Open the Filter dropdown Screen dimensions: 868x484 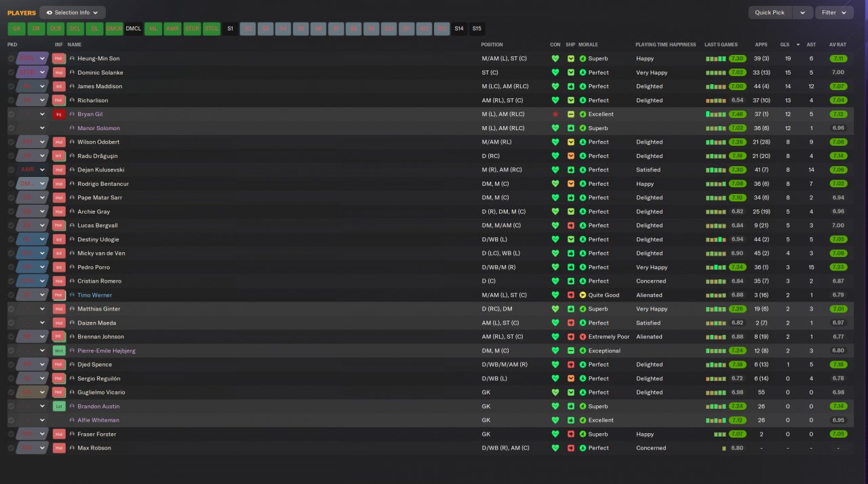click(x=834, y=12)
